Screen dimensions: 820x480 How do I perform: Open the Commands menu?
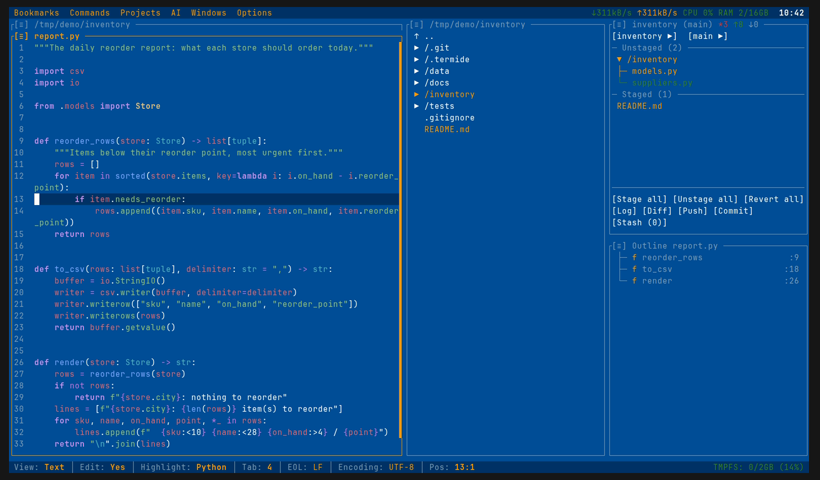89,13
